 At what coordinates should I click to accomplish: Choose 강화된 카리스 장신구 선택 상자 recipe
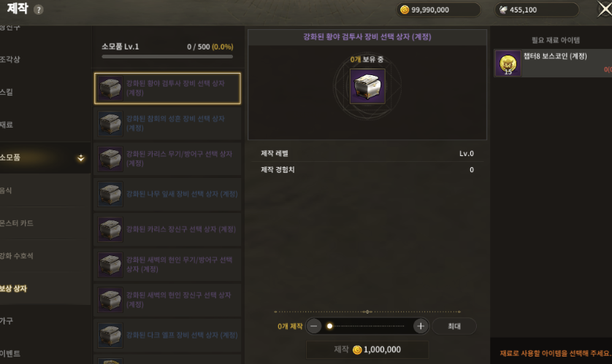click(x=167, y=229)
